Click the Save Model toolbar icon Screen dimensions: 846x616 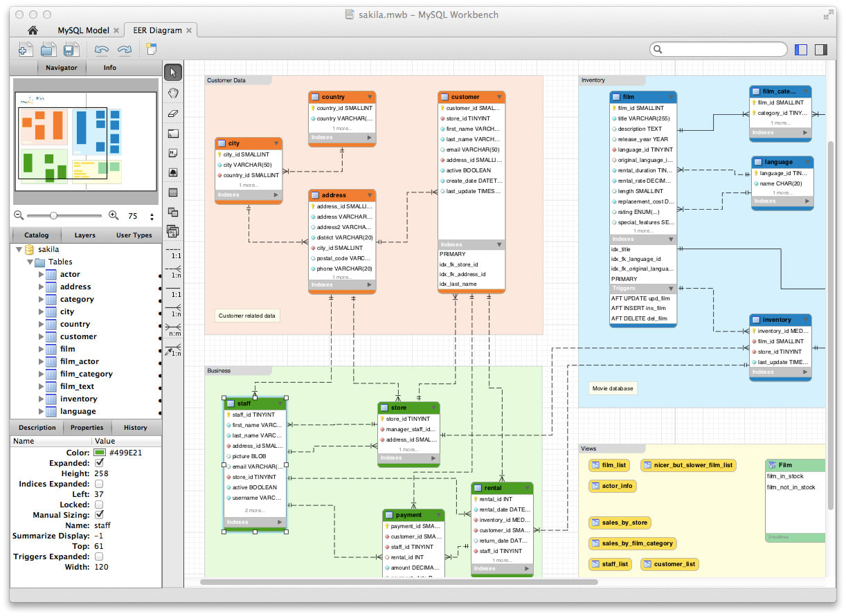pyautogui.click(x=70, y=49)
